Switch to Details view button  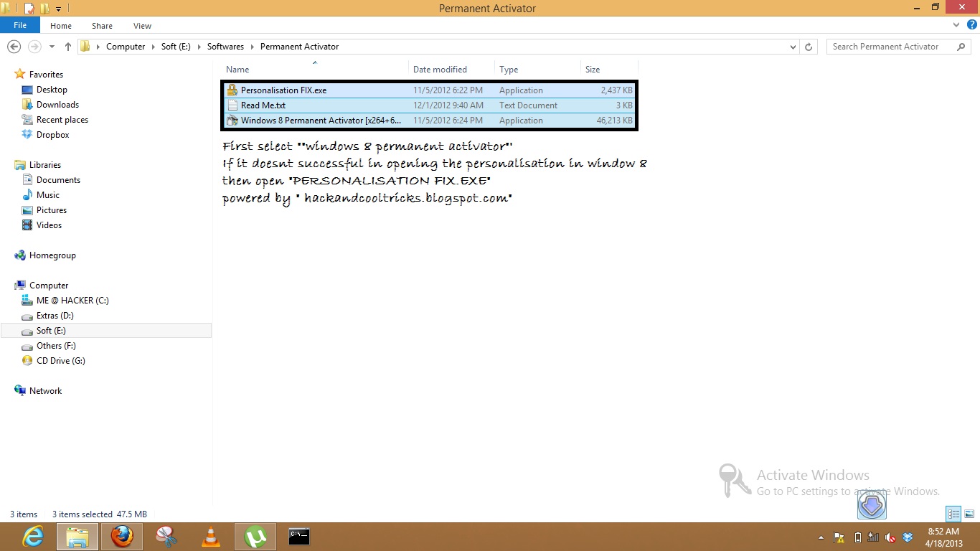point(953,514)
